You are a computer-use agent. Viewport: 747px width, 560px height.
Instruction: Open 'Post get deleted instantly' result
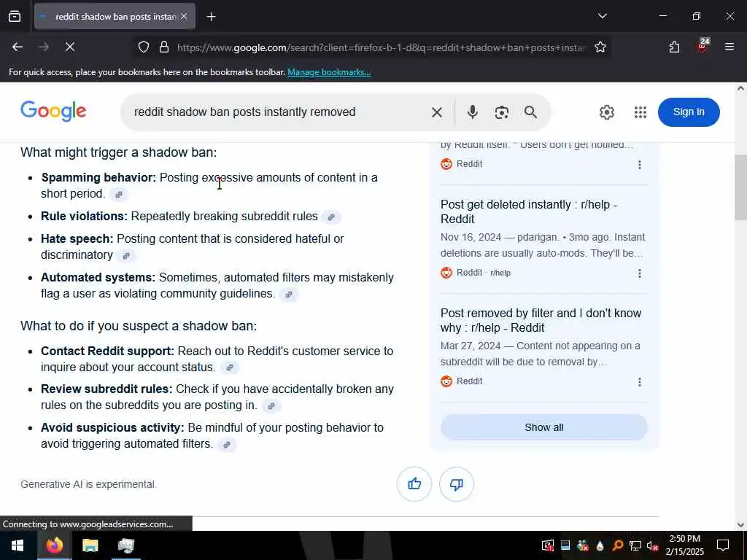(529, 212)
